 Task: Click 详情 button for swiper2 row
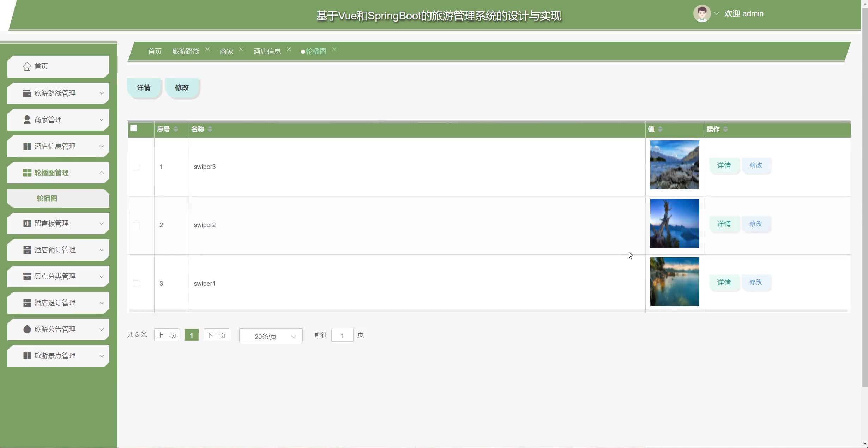coord(724,224)
